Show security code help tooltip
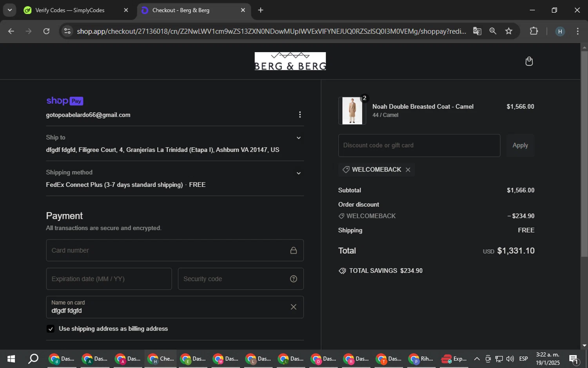588x368 pixels. [293, 279]
